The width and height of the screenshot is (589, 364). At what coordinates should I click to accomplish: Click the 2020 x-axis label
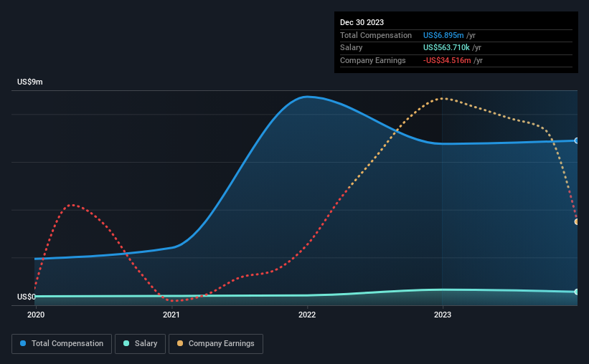pos(36,315)
